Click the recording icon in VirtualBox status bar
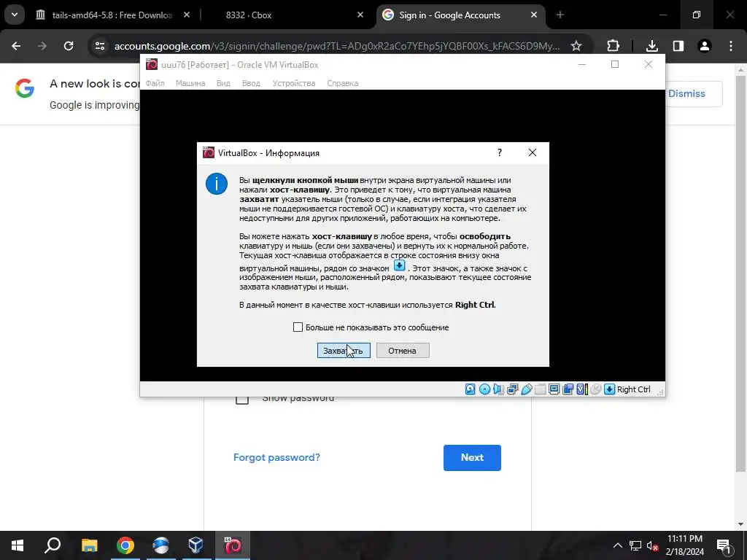The image size is (747, 560). pos(568,389)
